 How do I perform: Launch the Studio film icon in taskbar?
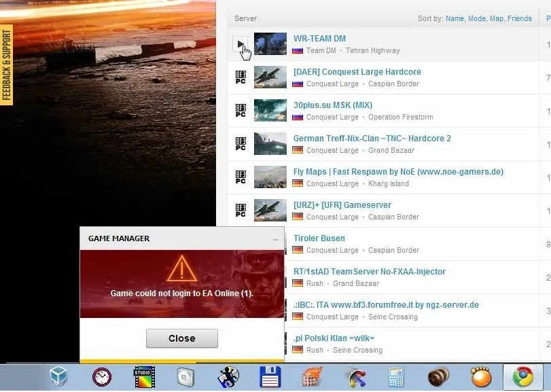click(x=145, y=377)
